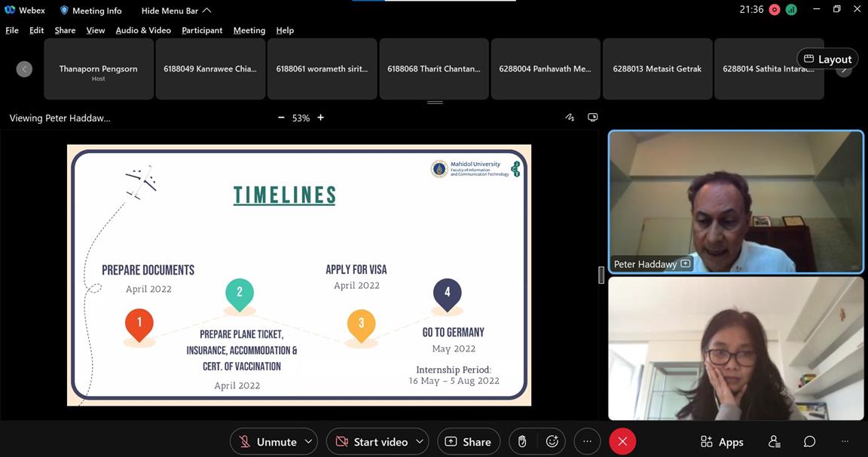Open the Layout options dropdown
This screenshot has height=457, width=868.
tap(827, 59)
